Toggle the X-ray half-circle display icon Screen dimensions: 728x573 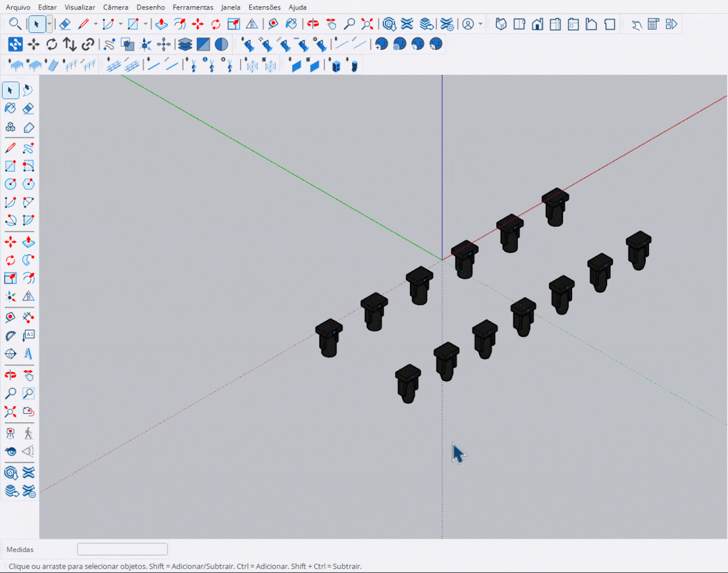tap(222, 45)
